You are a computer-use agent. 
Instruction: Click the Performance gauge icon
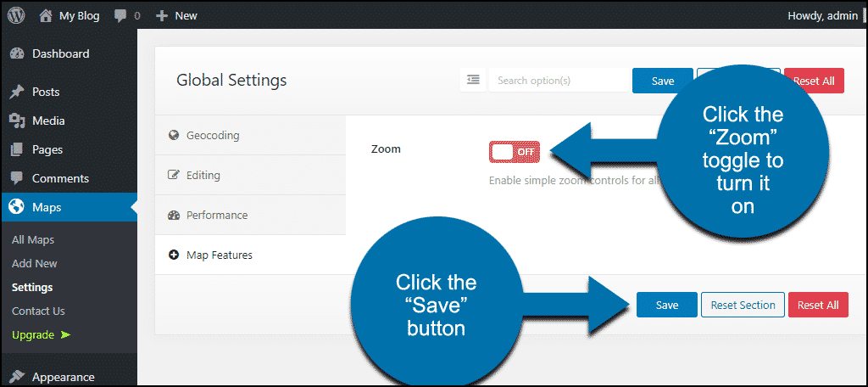click(174, 215)
